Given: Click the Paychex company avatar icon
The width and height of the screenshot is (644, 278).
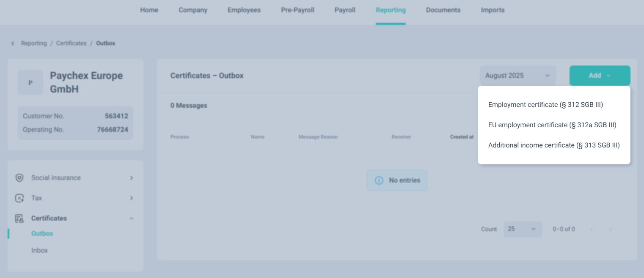Looking at the screenshot, I should [30, 82].
